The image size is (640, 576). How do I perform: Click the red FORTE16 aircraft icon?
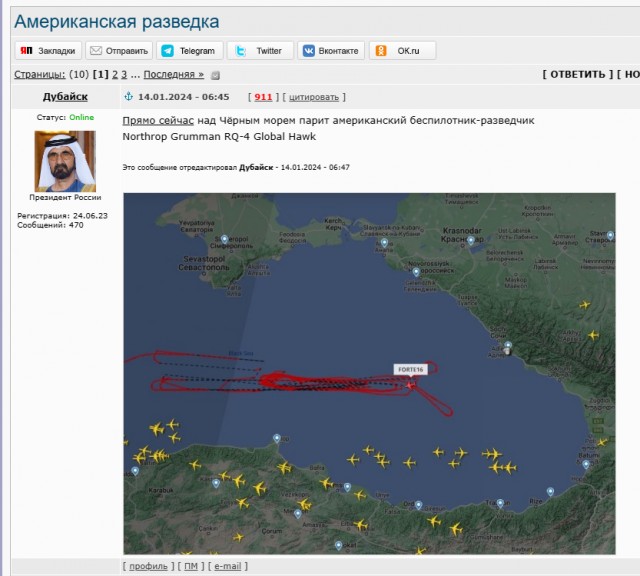point(410,385)
